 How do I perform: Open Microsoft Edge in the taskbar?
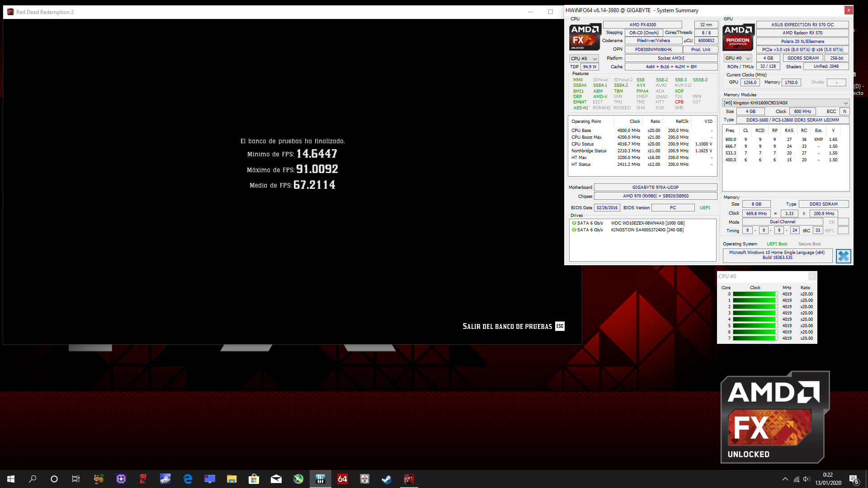[188, 479]
